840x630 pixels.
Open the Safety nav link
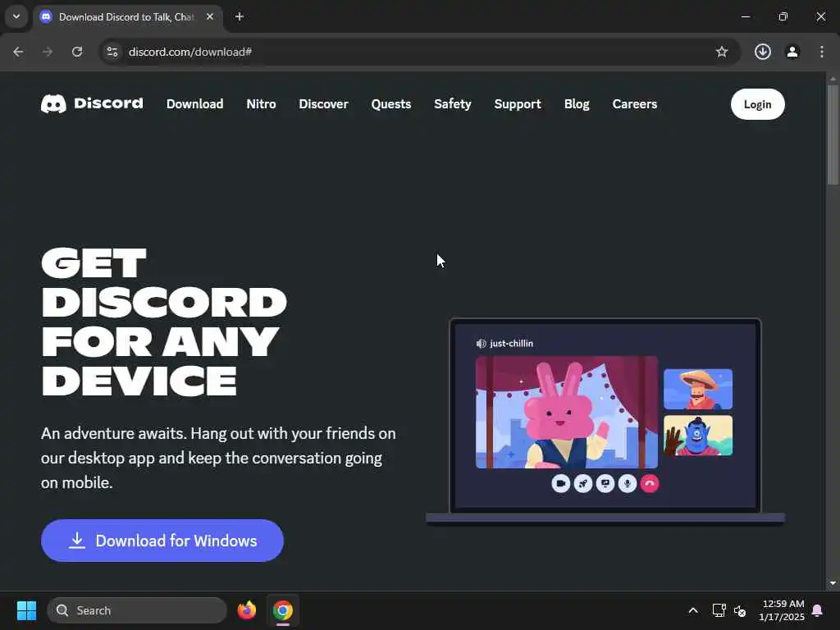pyautogui.click(x=453, y=104)
